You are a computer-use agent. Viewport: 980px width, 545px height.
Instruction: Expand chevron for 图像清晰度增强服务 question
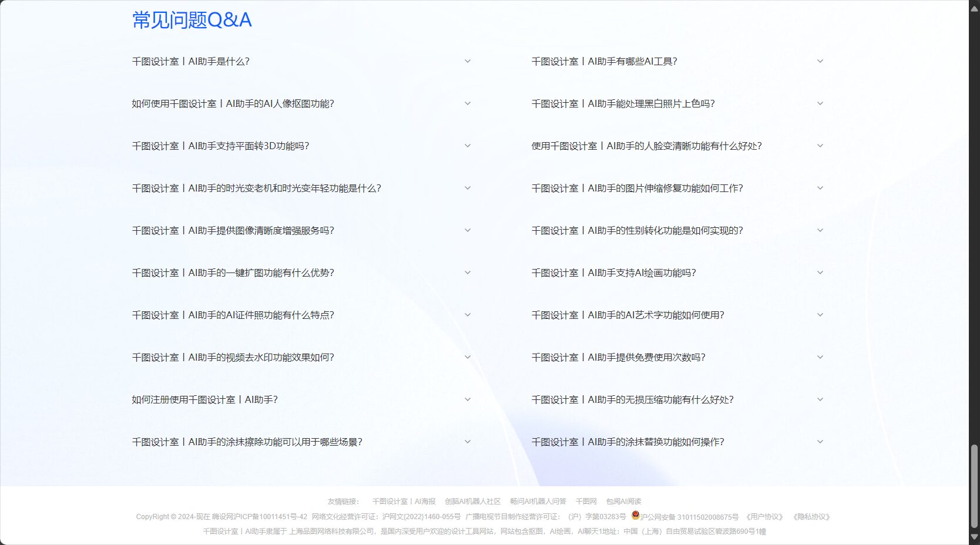468,230
